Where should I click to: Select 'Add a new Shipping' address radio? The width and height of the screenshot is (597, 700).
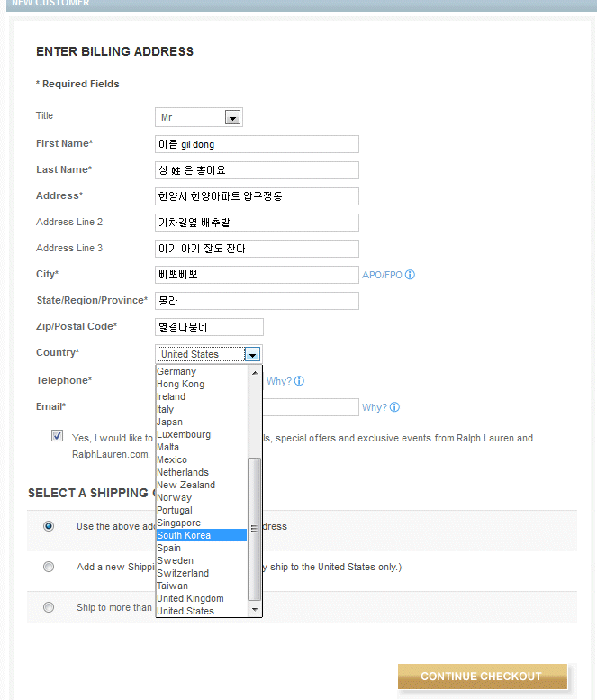click(x=49, y=567)
